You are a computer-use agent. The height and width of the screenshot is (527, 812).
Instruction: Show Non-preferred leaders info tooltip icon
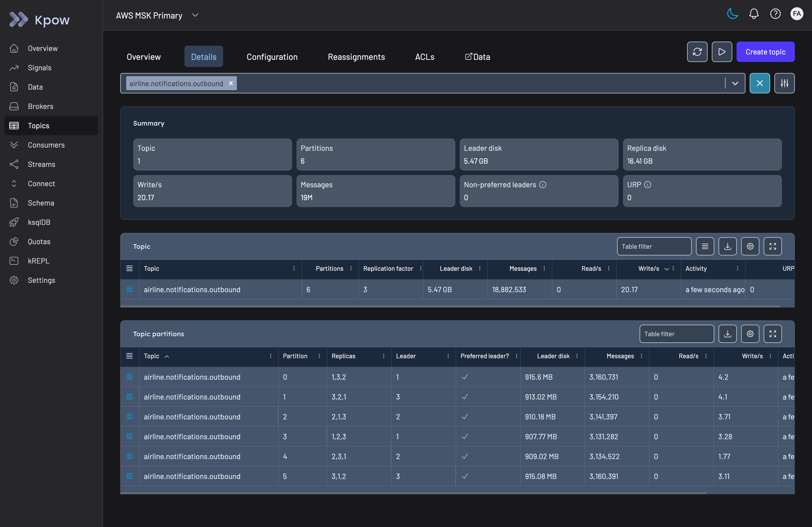click(x=542, y=185)
